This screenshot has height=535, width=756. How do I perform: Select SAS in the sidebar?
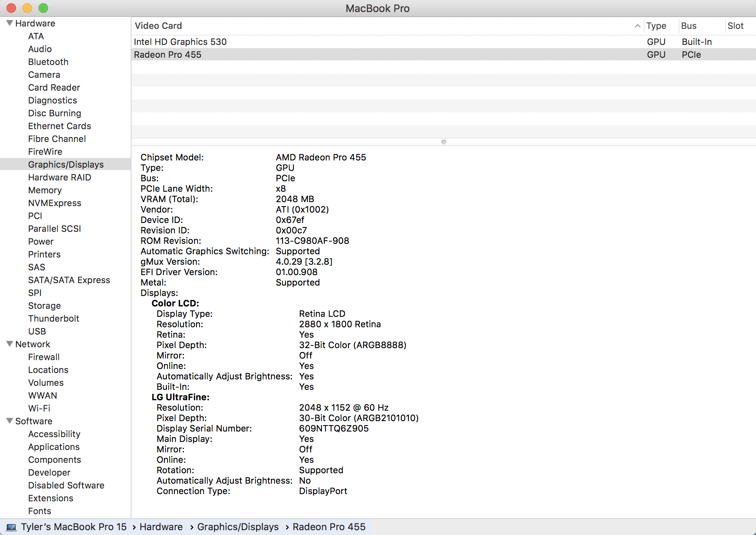[36, 267]
